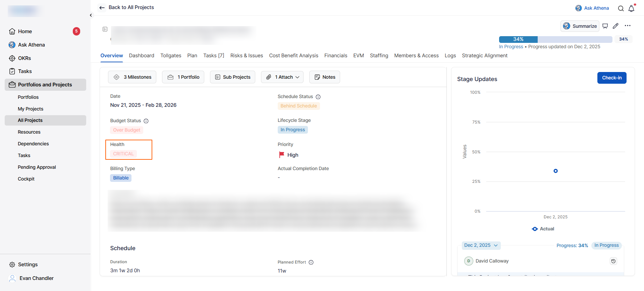Click the Ask Athena link in header
Image resolution: width=644 pixels, height=291 pixels.
coord(592,8)
